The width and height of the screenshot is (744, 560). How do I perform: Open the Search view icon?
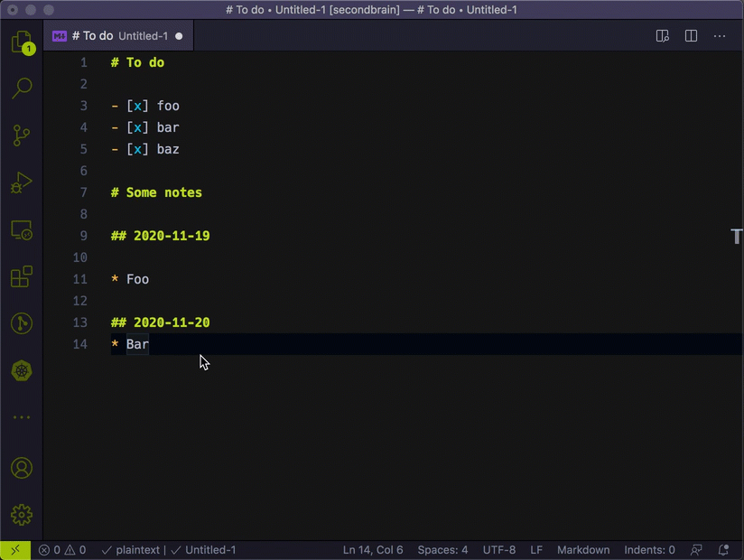tap(22, 89)
